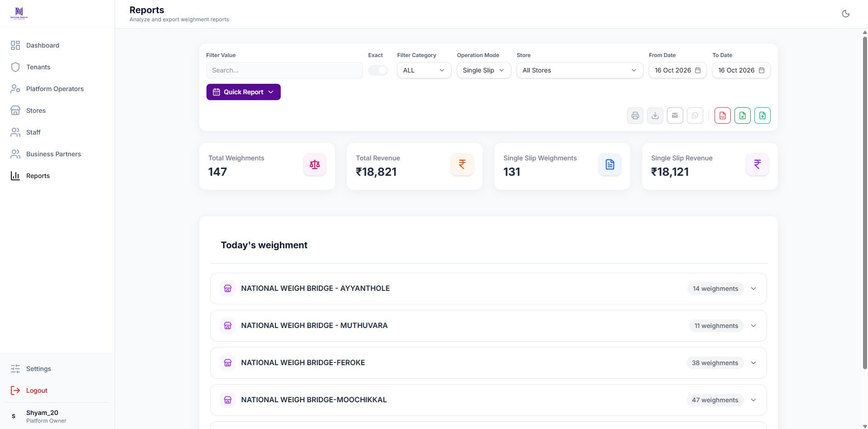This screenshot has width=868, height=429.
Task: Expand NATIONAL WEIGH BRIDGE - MUTHUVARA row chevron
Action: coord(753,326)
